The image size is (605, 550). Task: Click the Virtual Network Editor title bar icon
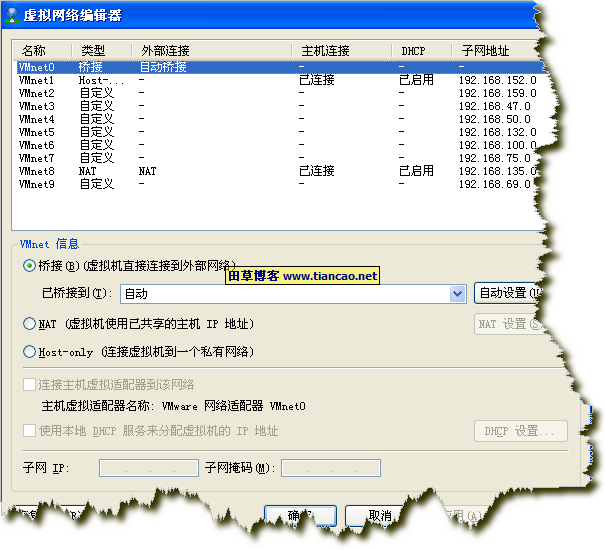coord(12,15)
